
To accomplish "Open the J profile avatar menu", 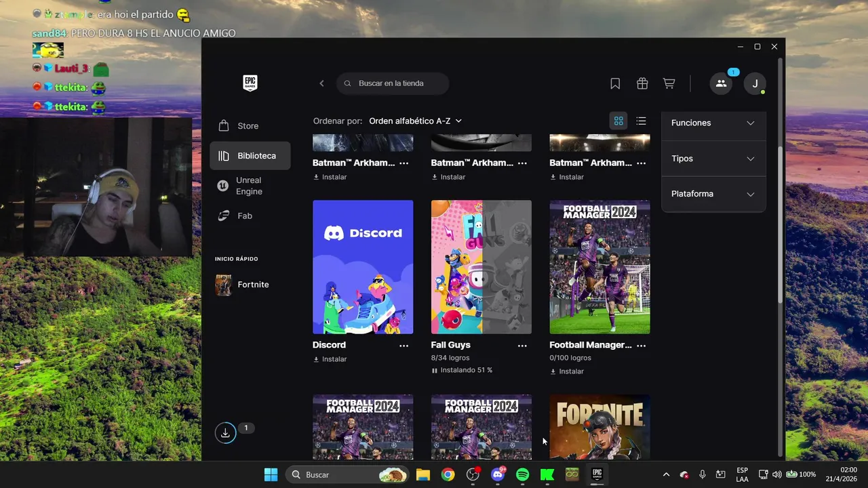I will pyautogui.click(x=755, y=83).
